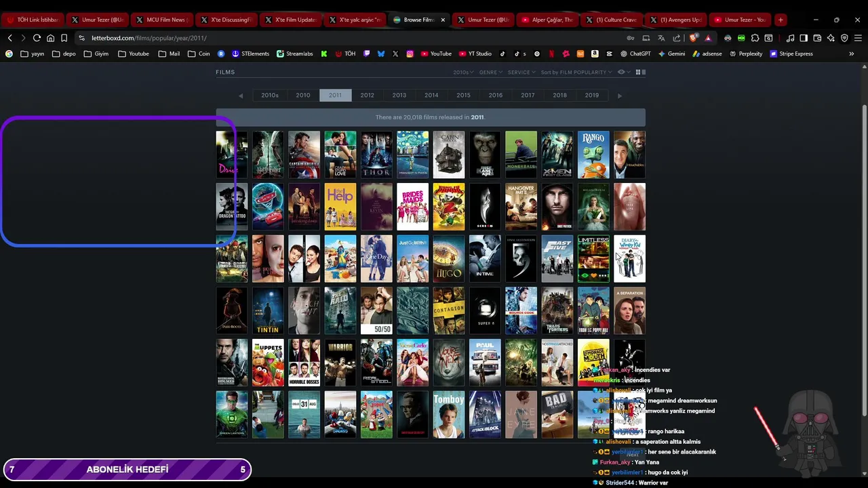Screen dimensions: 868x488
Task: Bookmark this page with the bookmark icon
Action: tap(64, 38)
